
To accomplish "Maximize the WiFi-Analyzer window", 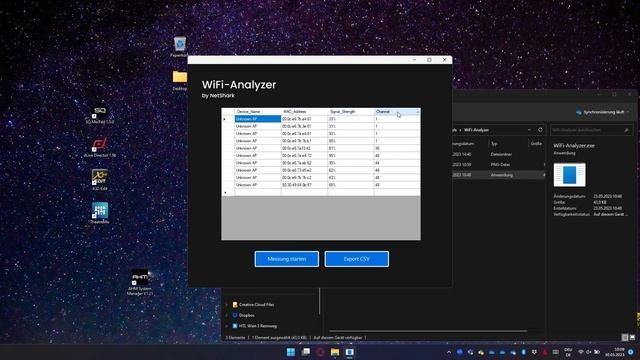I will click(429, 60).
